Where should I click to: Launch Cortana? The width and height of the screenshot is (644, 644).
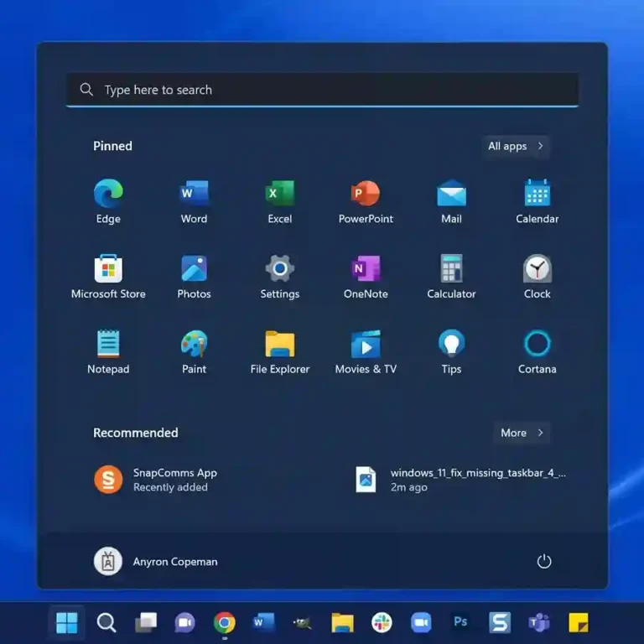coord(538,351)
